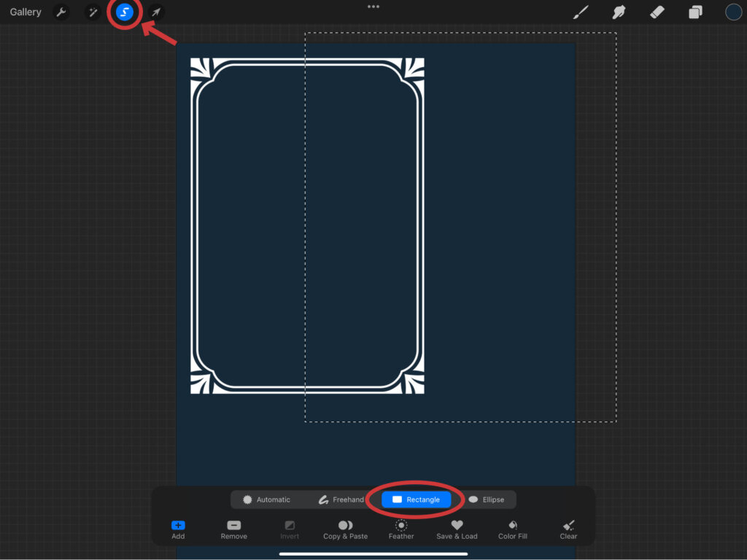The width and height of the screenshot is (747, 560).
Task: Choose Rectangle selection mode
Action: click(x=416, y=499)
